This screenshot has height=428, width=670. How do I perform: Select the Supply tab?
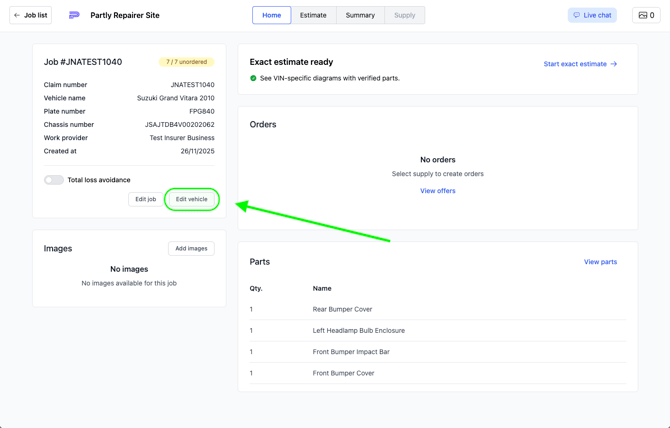[404, 15]
